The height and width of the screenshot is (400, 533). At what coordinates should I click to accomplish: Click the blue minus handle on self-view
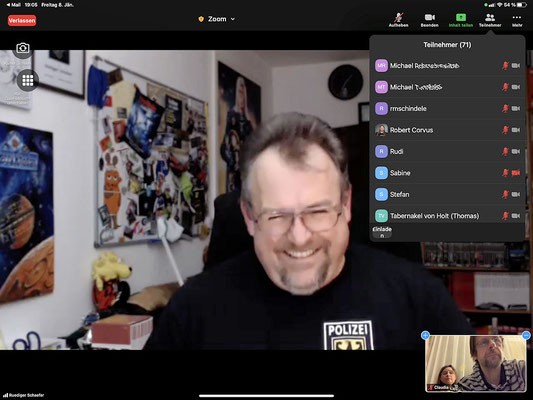pos(526,335)
